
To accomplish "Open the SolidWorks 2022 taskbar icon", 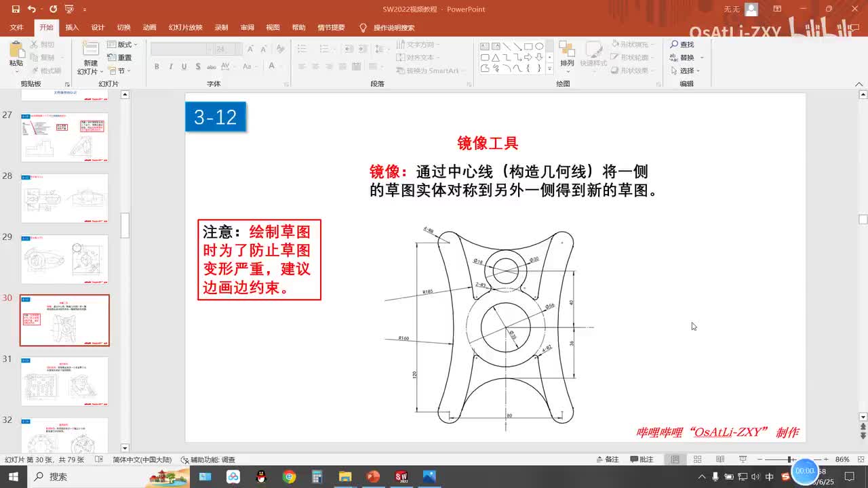I will click(400, 476).
